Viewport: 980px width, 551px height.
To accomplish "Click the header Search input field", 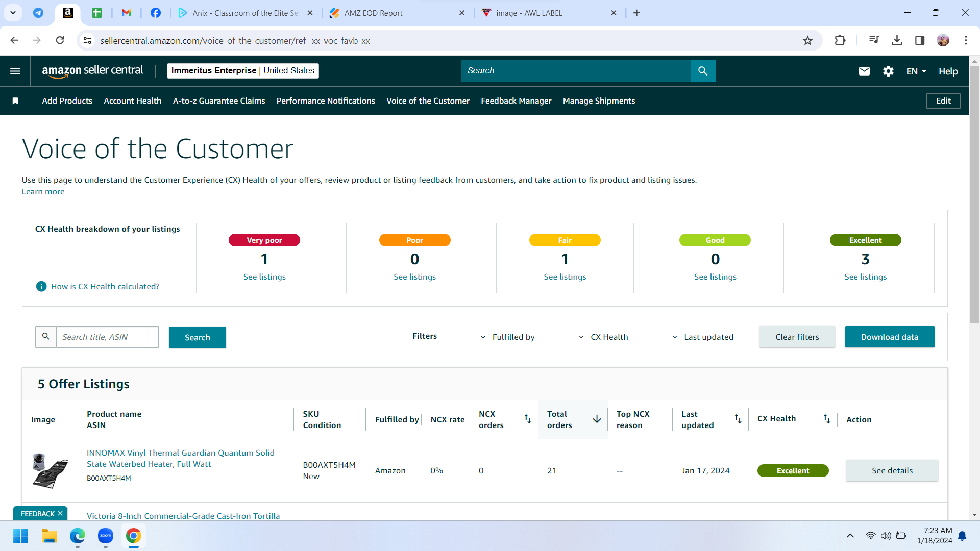I will (x=576, y=71).
